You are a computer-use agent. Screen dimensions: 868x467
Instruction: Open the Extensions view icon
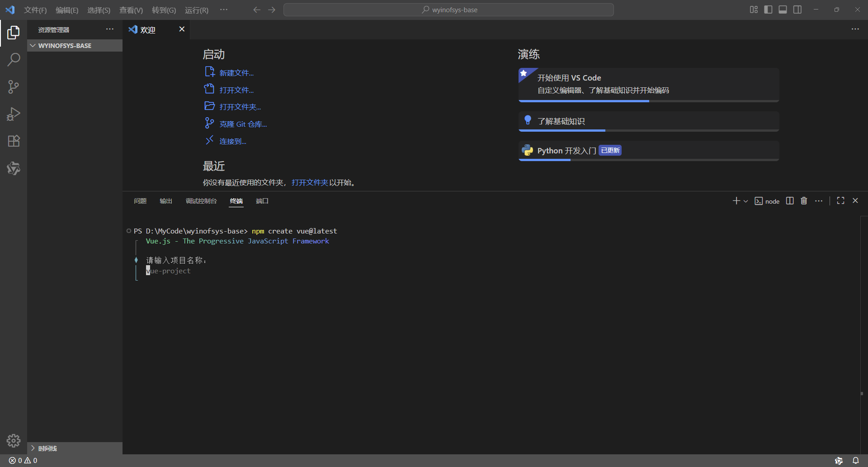pos(14,141)
